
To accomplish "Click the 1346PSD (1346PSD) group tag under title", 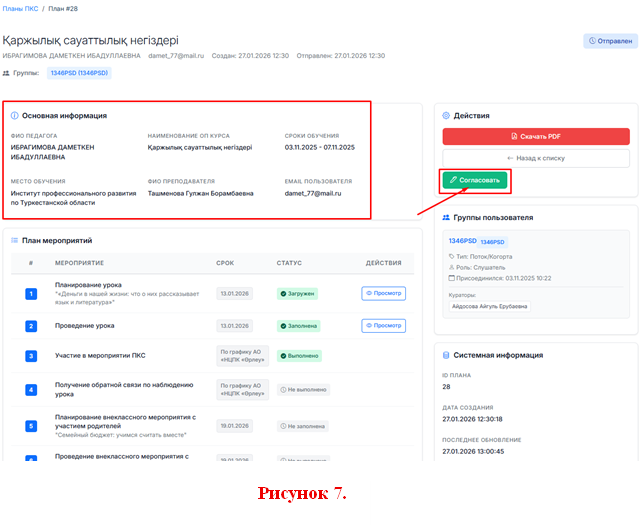I will [x=79, y=73].
